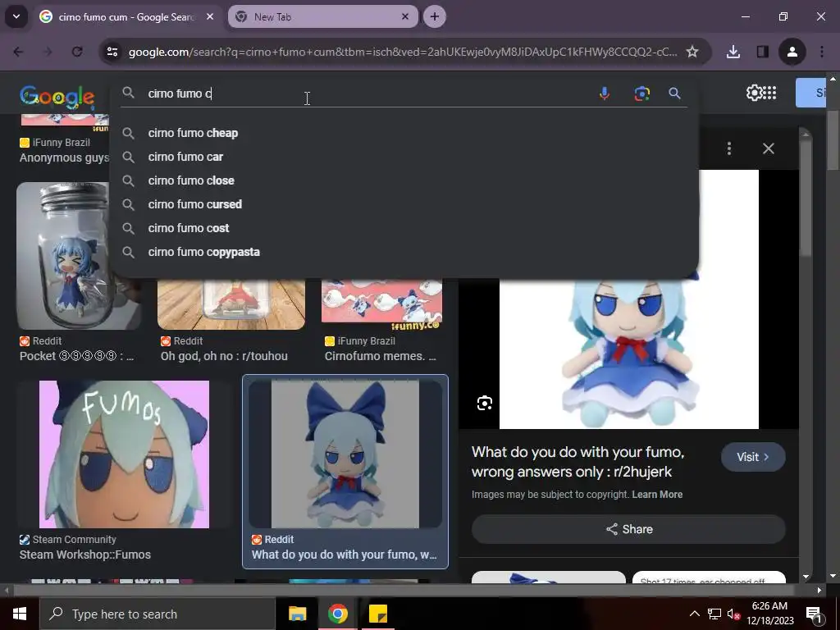Click Lens search icon on preview image
Viewport: 840px width, 630px height.
coord(485,403)
